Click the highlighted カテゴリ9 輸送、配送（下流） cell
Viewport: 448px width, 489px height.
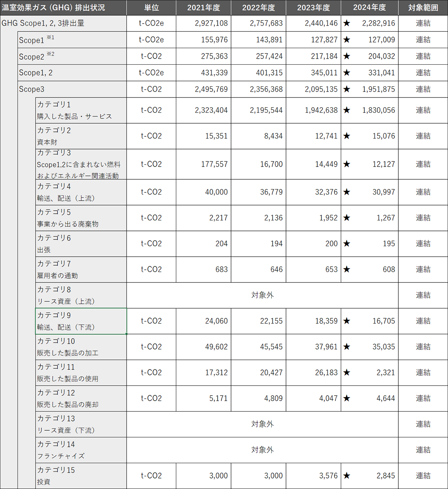click(81, 321)
